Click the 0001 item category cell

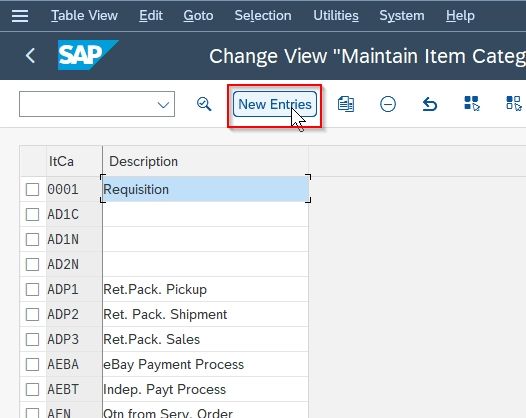[74, 190]
